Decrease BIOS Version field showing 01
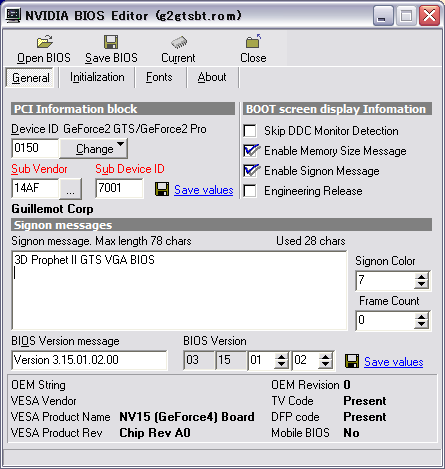445x469 pixels. click(x=281, y=364)
